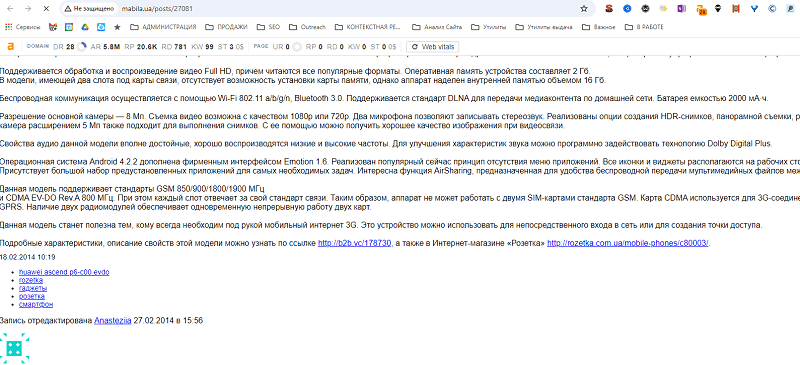Click the teal loading icon at page bottom
This screenshot has height=365, width=800.
pos(15,348)
